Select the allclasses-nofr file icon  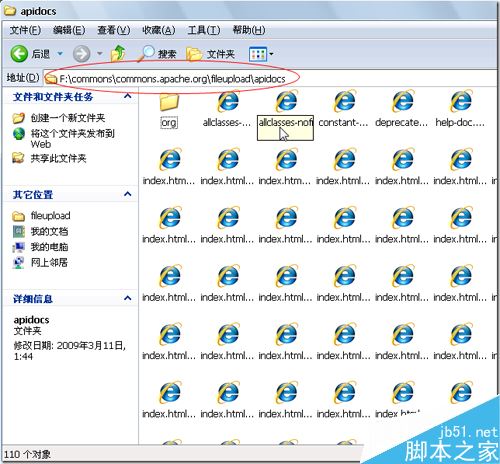pyautogui.click(x=286, y=101)
